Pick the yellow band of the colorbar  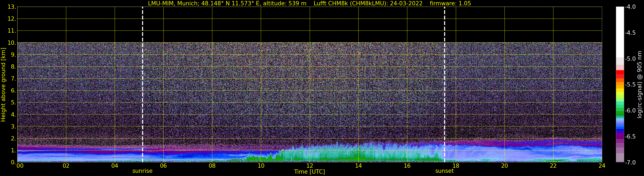click(x=620, y=90)
